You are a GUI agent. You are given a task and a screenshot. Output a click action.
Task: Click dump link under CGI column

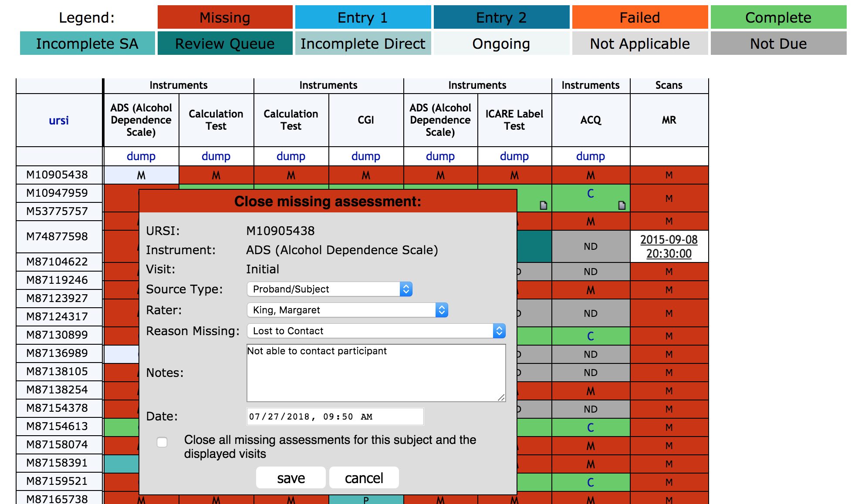(x=366, y=156)
